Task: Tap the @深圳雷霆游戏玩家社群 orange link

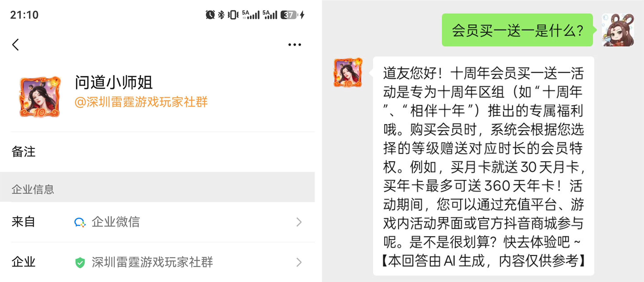Action: click(x=141, y=102)
